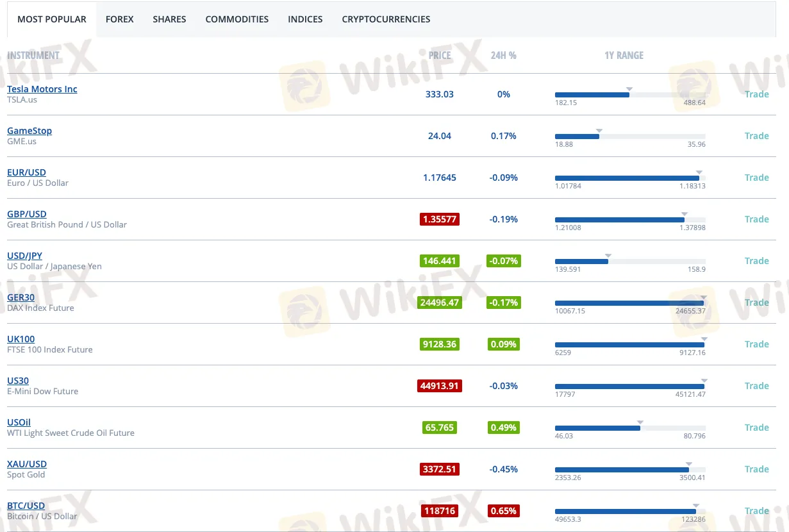Click the red US30 price 44913.91
Viewport: 789px width, 532px height.
pyautogui.click(x=440, y=386)
